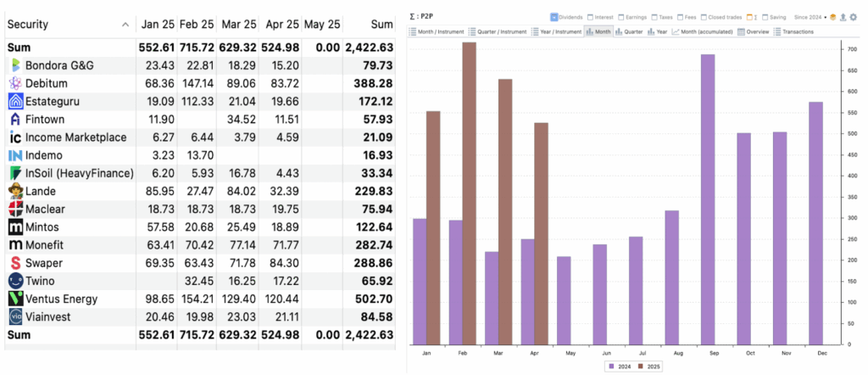Screen dimensions: 868x375
Task: Open the chart settings gear icon
Action: click(x=853, y=17)
